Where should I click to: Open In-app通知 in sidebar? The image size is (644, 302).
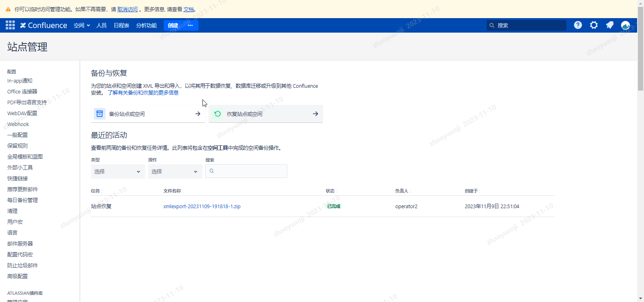pyautogui.click(x=20, y=81)
